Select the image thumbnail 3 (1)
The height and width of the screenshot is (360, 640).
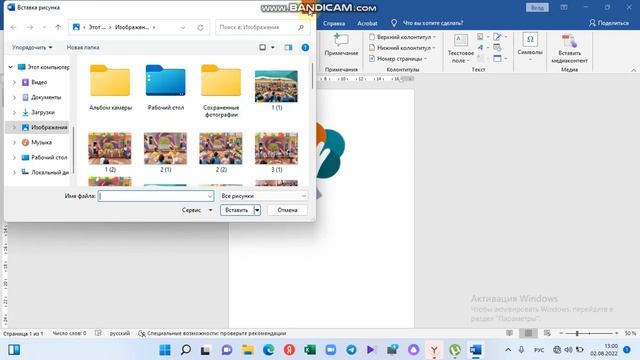pyautogui.click(x=276, y=152)
